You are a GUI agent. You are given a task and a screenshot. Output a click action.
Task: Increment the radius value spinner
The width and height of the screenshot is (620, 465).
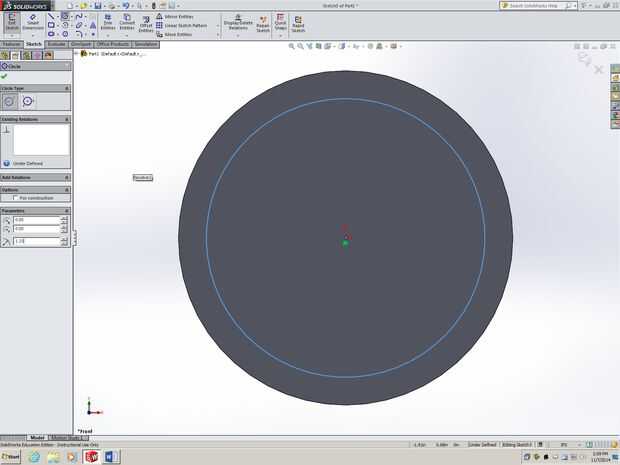(x=64, y=239)
